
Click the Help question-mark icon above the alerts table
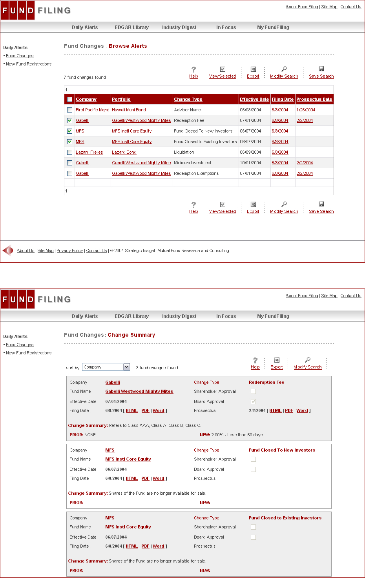pos(193,69)
